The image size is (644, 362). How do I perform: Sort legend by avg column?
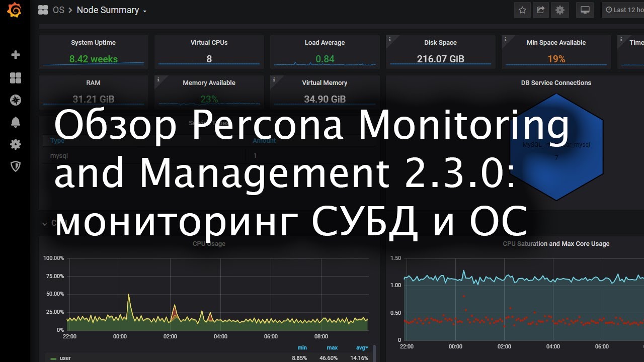pos(361,348)
